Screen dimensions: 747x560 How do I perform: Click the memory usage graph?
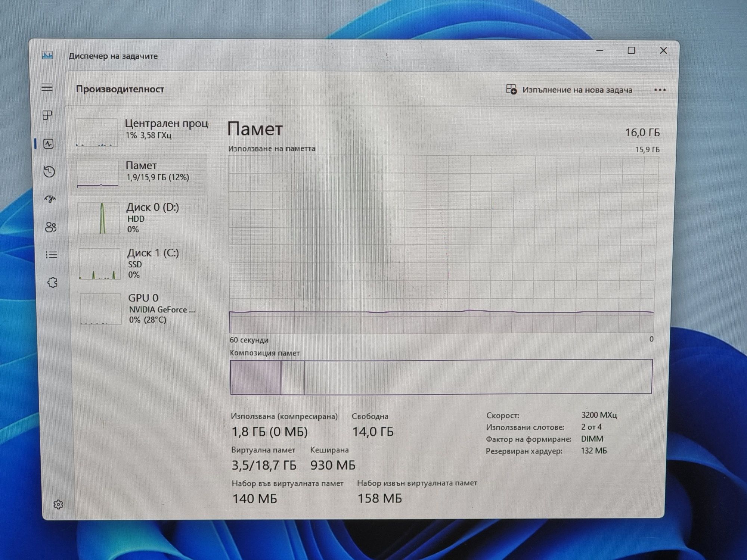pyautogui.click(x=443, y=244)
